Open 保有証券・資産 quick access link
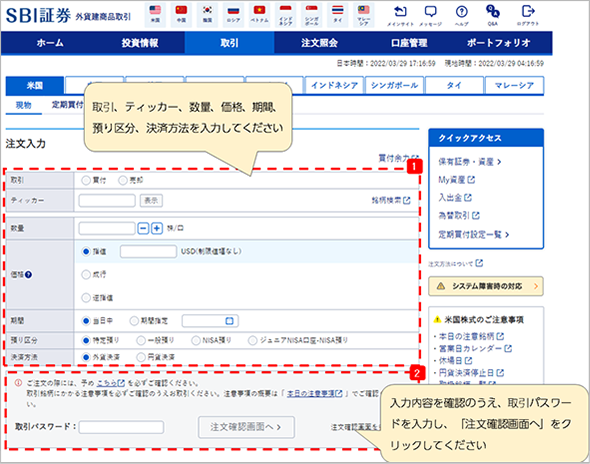 coord(470,162)
